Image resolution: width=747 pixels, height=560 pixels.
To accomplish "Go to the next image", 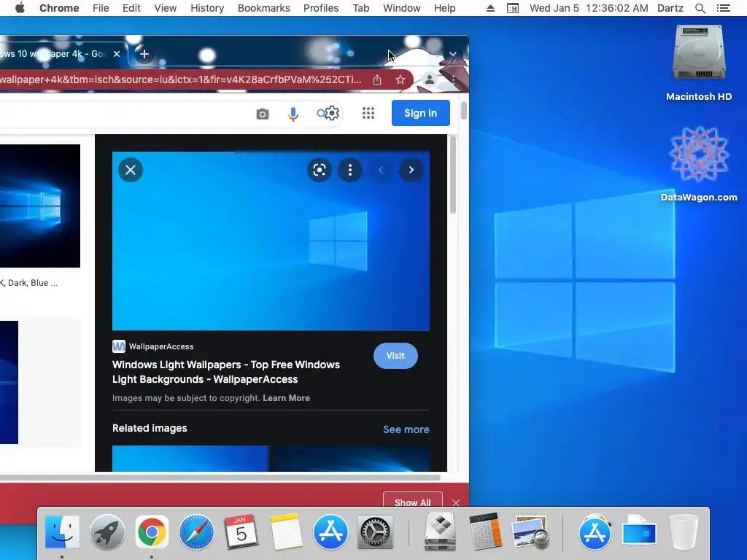I will (411, 170).
